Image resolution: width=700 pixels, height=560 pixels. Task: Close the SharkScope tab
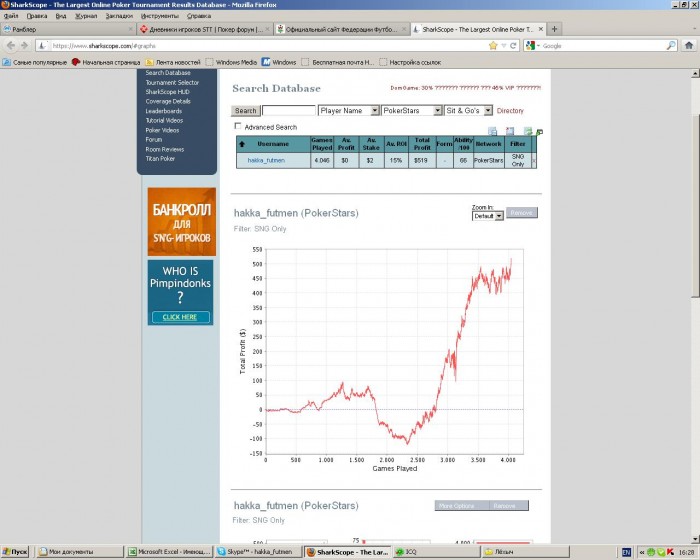(x=541, y=29)
